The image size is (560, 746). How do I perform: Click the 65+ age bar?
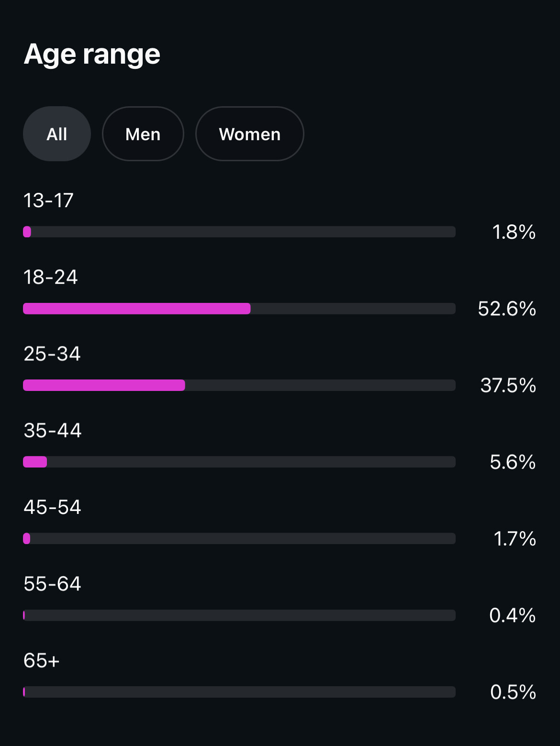coord(239,692)
